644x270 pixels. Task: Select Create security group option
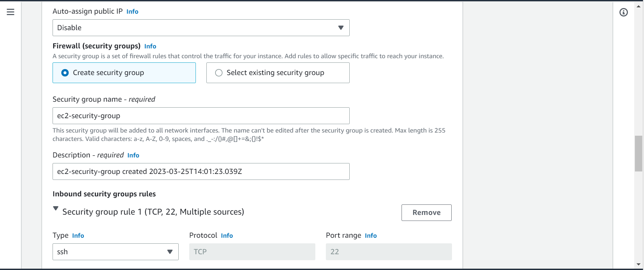pos(124,73)
